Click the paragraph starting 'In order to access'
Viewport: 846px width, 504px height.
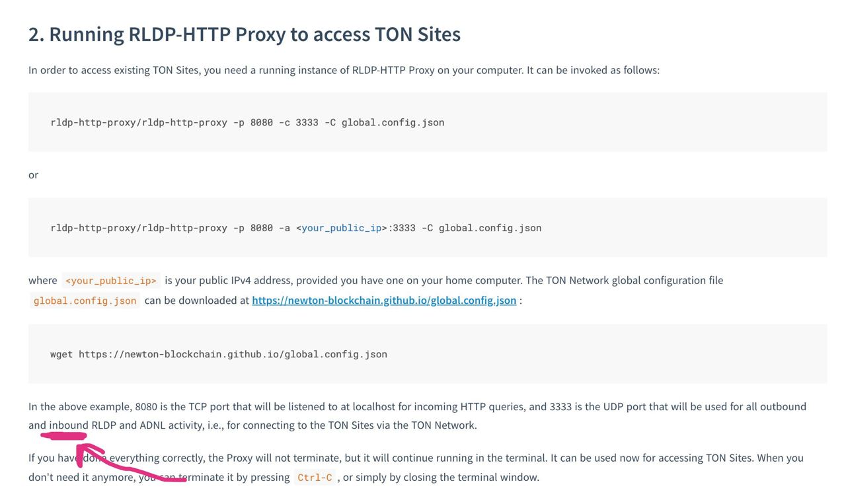pyautogui.click(x=344, y=69)
